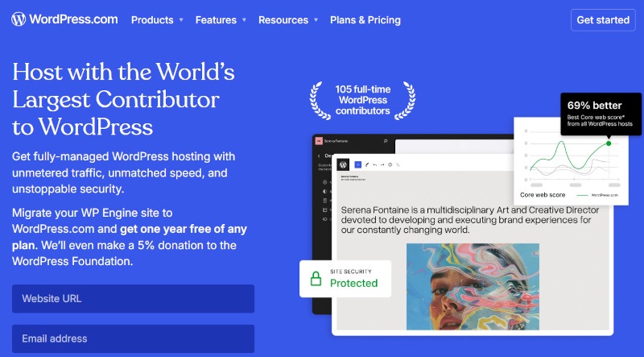644x357 pixels.
Task: Click the search icon in dark sidebar
Action: [x=386, y=141]
